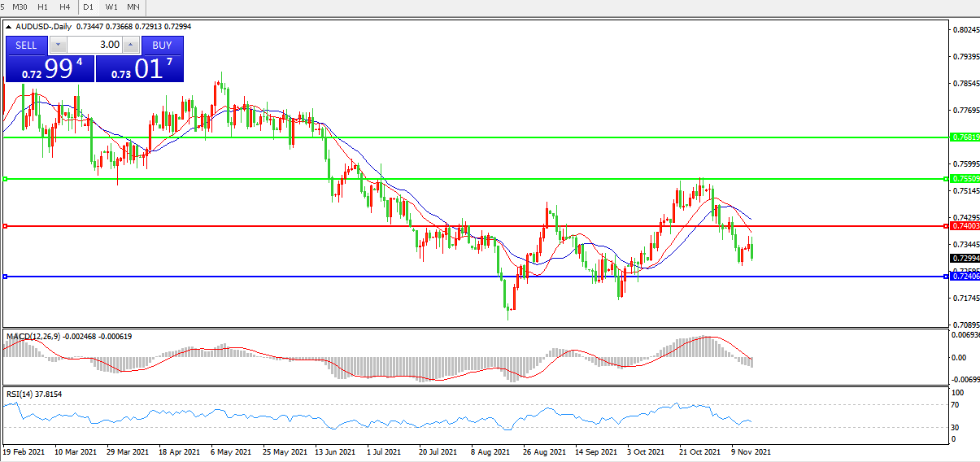Switch to M30 timeframe
Viewport: 980px width, 462px height.
point(20,7)
